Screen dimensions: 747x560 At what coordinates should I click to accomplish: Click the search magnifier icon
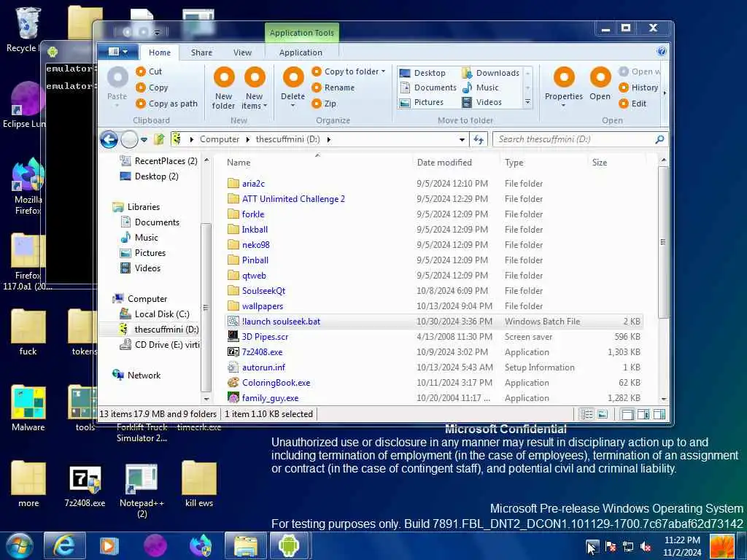pos(659,139)
